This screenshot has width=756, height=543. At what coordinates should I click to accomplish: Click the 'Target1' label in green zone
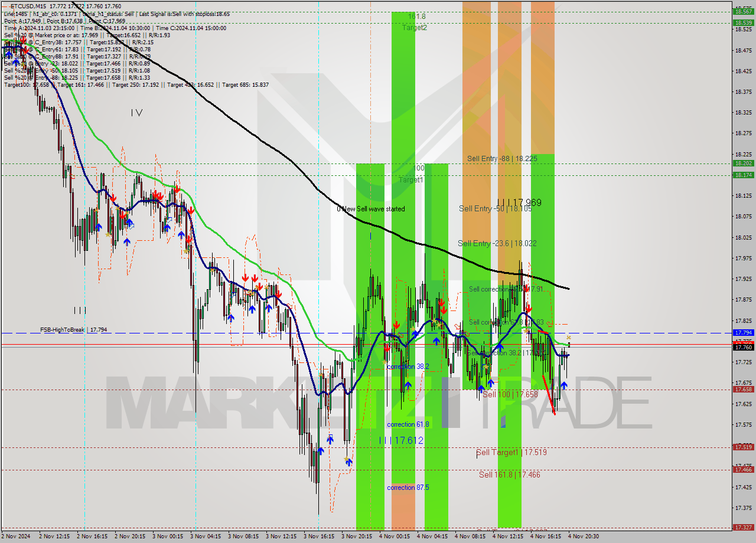pyautogui.click(x=411, y=179)
